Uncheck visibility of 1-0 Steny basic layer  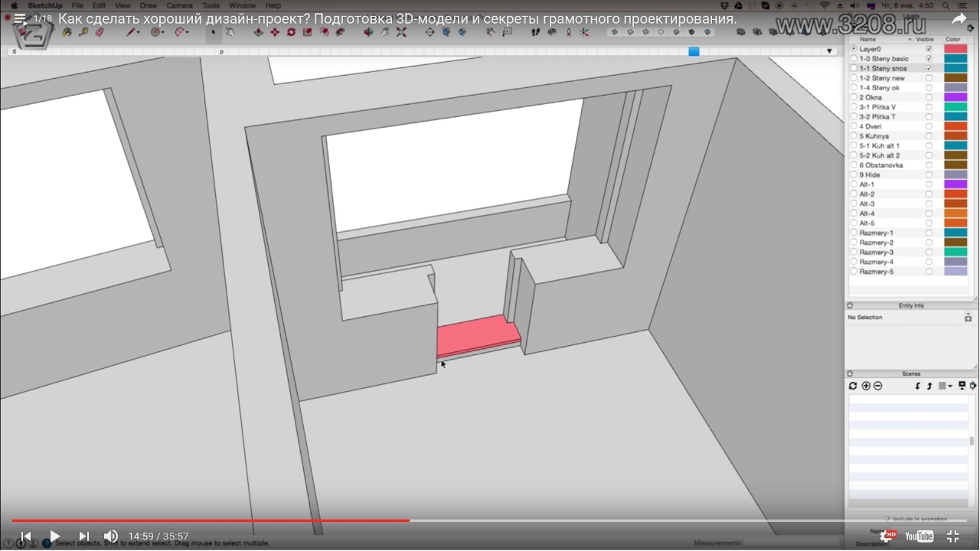click(929, 59)
